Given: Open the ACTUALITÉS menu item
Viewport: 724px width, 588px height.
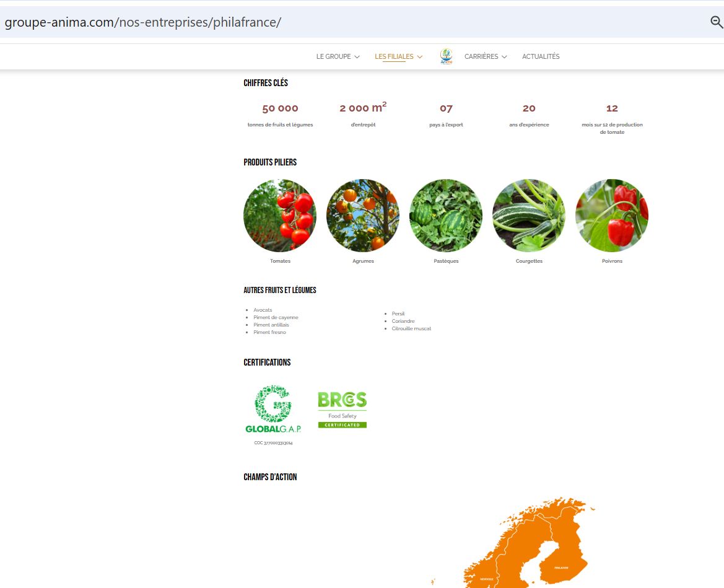Looking at the screenshot, I should [541, 56].
